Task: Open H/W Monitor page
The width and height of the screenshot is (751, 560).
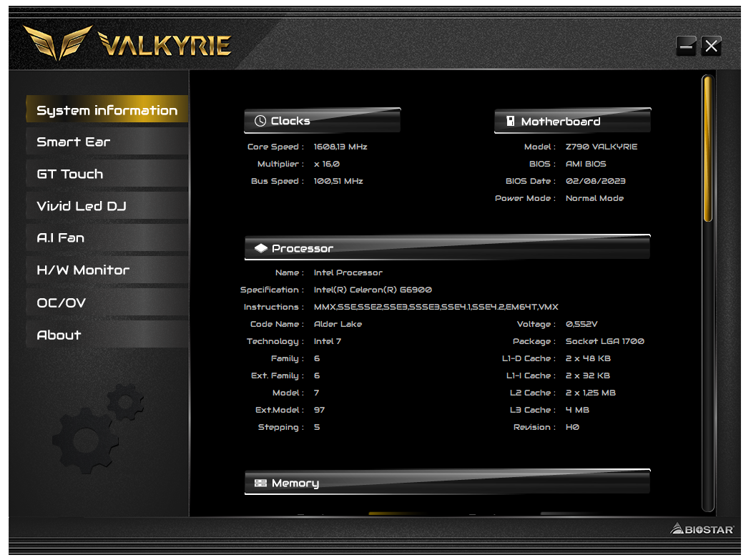Action: coord(107,270)
